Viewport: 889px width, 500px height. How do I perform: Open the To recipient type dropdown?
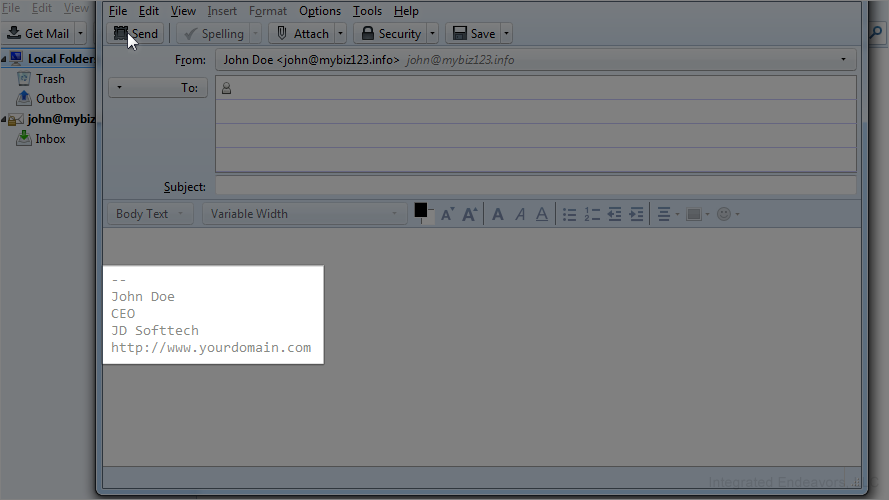coord(158,87)
